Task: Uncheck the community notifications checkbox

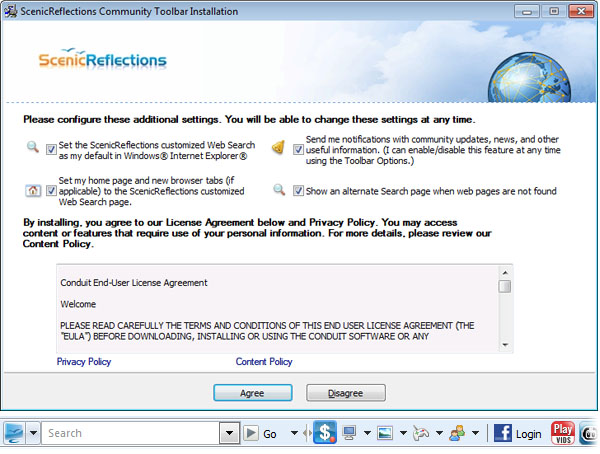Action: pos(298,150)
